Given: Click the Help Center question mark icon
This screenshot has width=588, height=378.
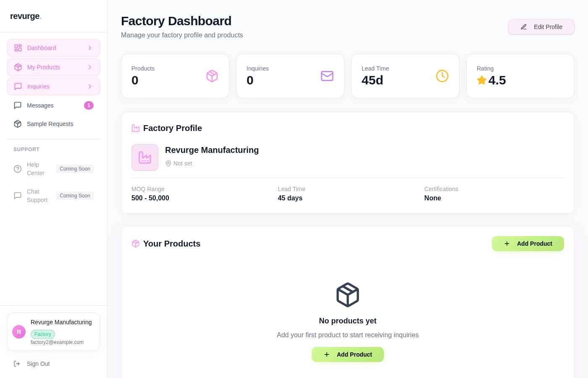Looking at the screenshot, I should click(18, 169).
